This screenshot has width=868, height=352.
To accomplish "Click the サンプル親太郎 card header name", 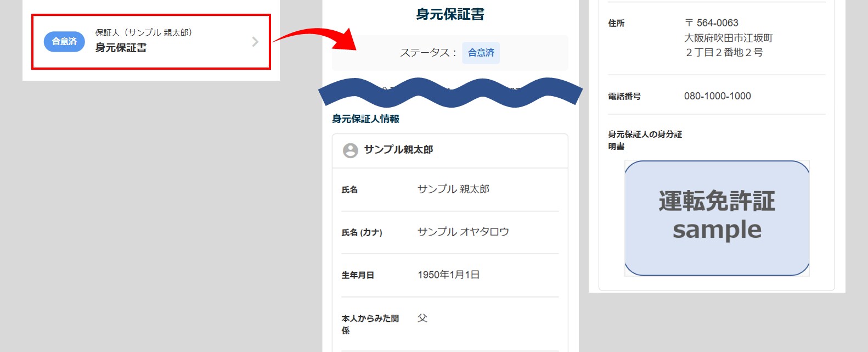I will coord(398,150).
